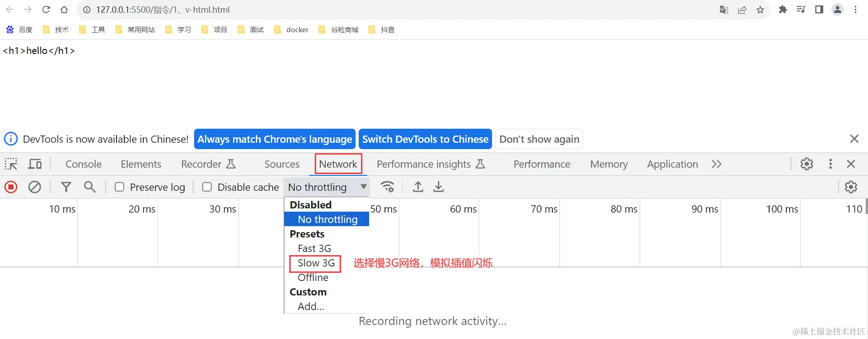The image size is (868, 339).
Task: Enable the Preserve log checkbox
Action: 120,187
